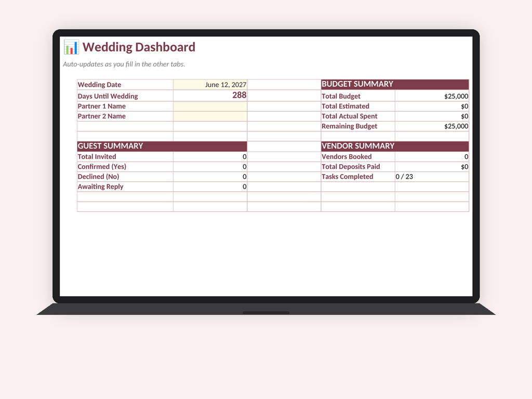Select the Partner 1 Name label
The image size is (532, 399).
(x=125, y=106)
